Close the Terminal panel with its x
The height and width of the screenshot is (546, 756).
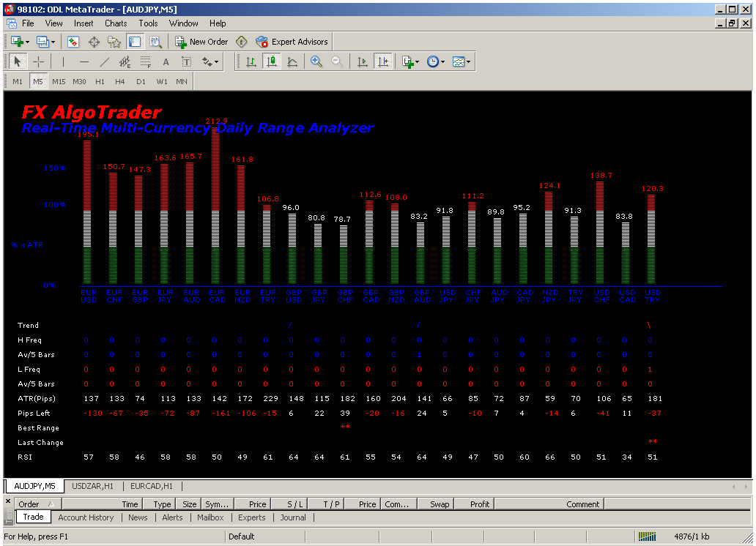point(8,501)
